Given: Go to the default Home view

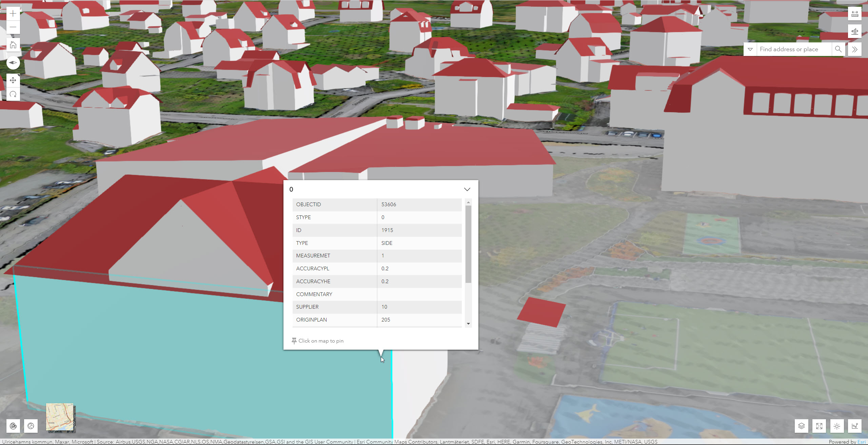Looking at the screenshot, I should coord(13,45).
